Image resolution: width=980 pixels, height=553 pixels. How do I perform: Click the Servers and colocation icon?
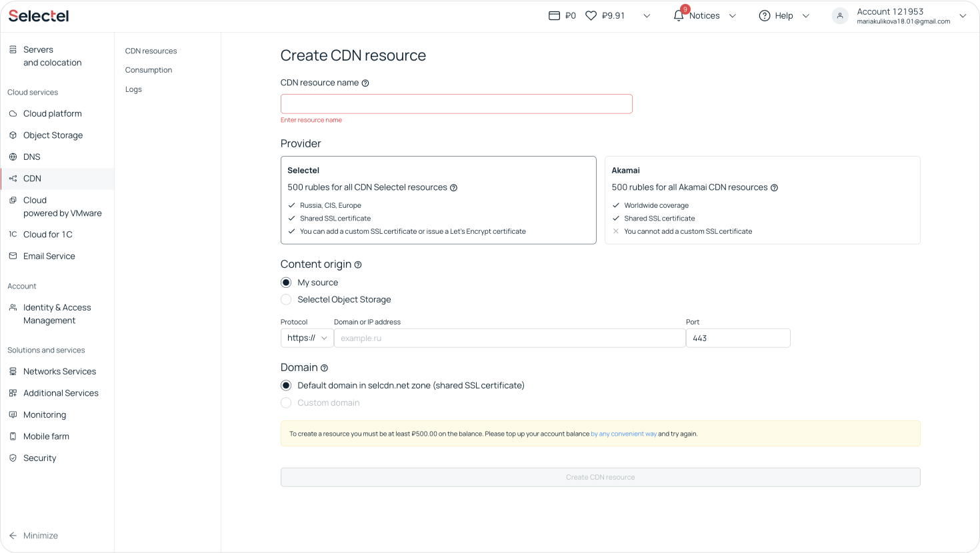click(x=13, y=49)
